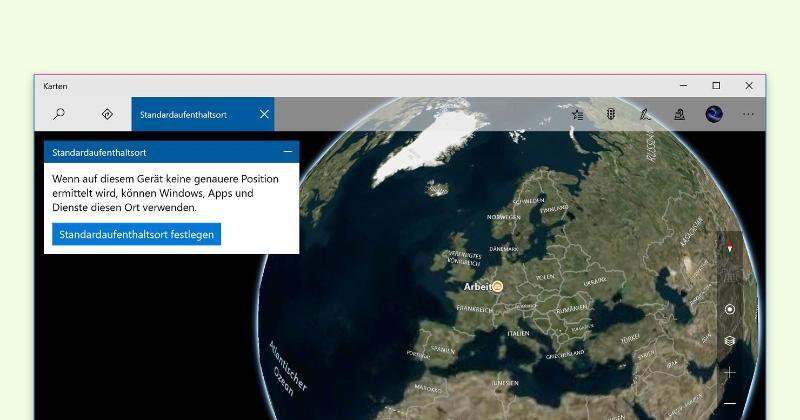
Task: Open the three-dot more menu
Action: pos(748,114)
